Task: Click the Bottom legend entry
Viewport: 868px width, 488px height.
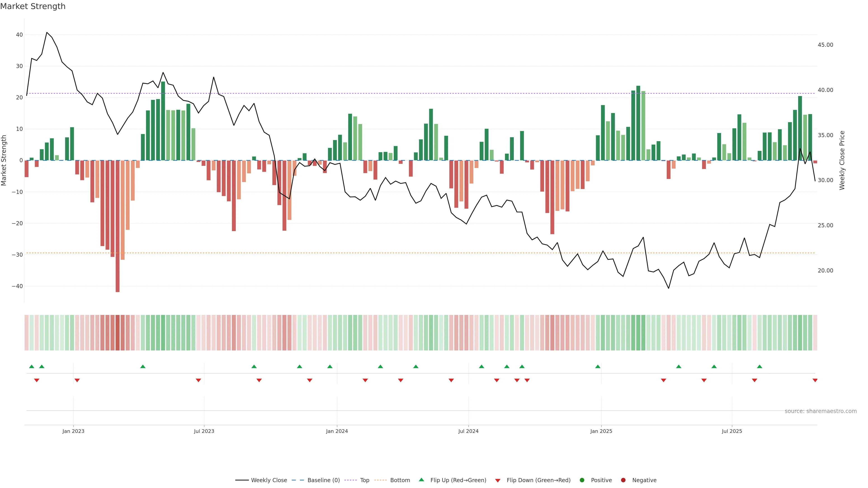Action: coord(400,480)
